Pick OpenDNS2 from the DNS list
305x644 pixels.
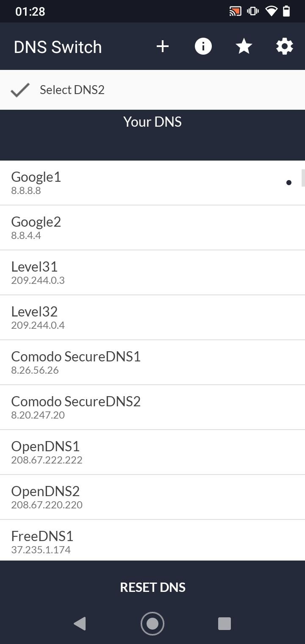(152, 497)
